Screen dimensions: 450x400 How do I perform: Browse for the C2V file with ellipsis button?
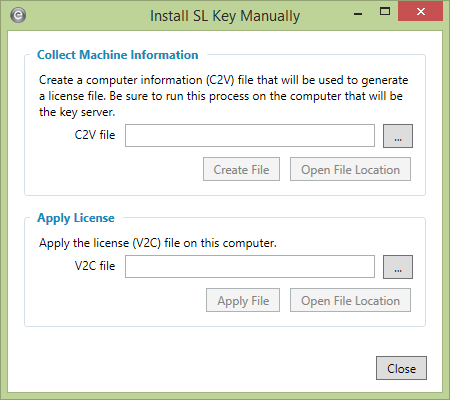coord(398,136)
